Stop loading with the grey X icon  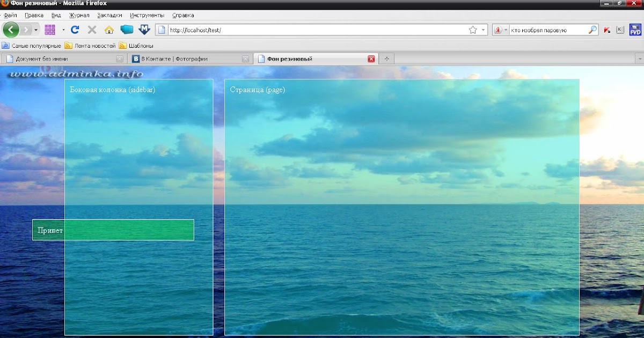tap(92, 30)
